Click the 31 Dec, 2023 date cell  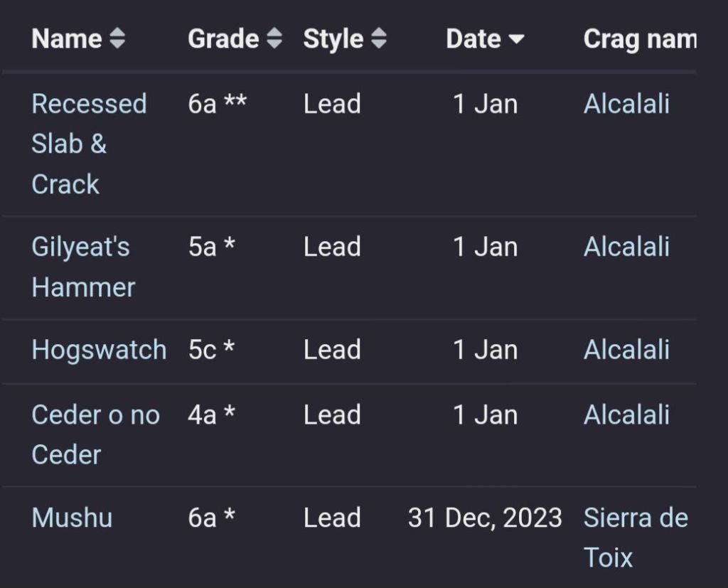click(x=485, y=518)
